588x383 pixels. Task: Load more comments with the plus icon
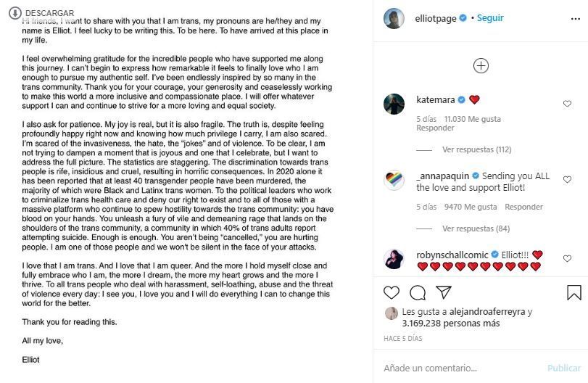(x=481, y=66)
